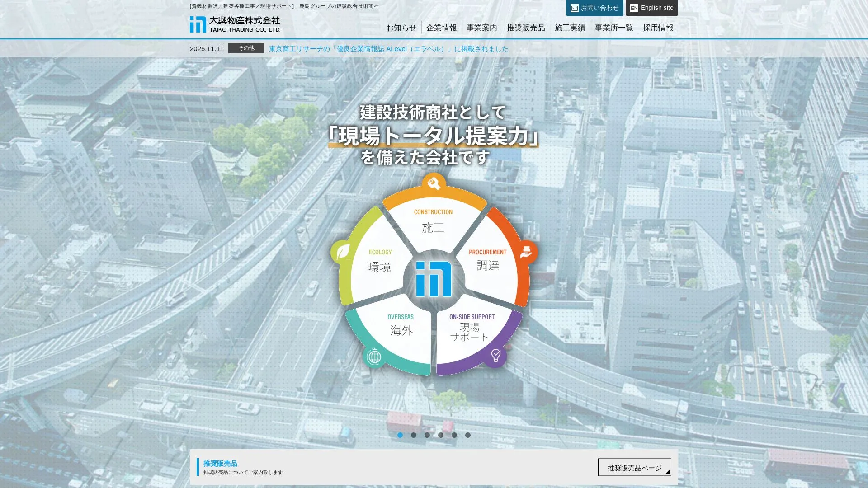Open the 採用情報 menu item
868x488 pixels.
coord(658,28)
